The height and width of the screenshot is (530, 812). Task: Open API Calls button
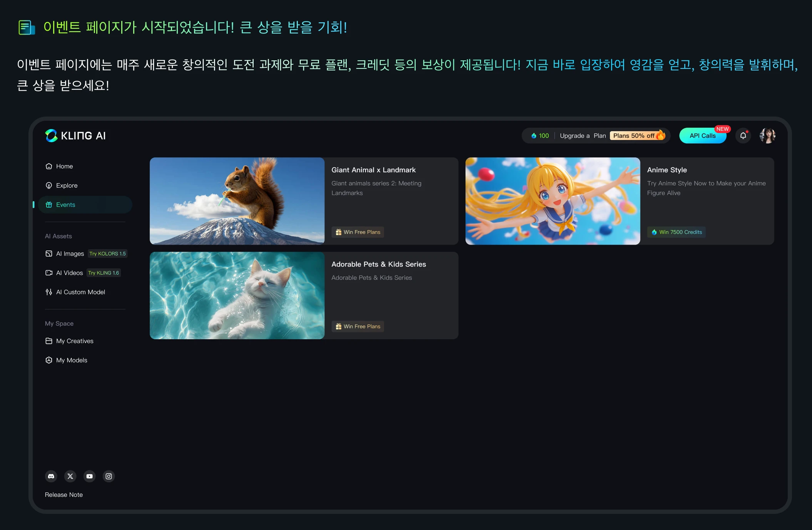click(703, 136)
